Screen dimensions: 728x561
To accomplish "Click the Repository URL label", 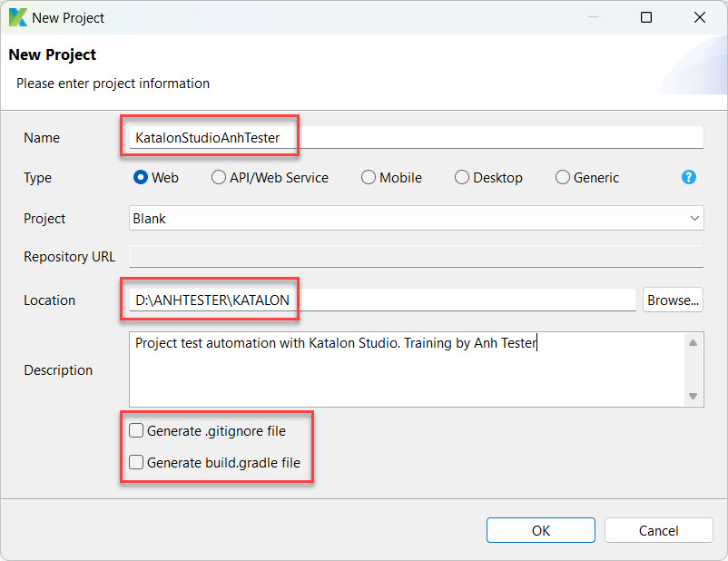I will pos(69,256).
